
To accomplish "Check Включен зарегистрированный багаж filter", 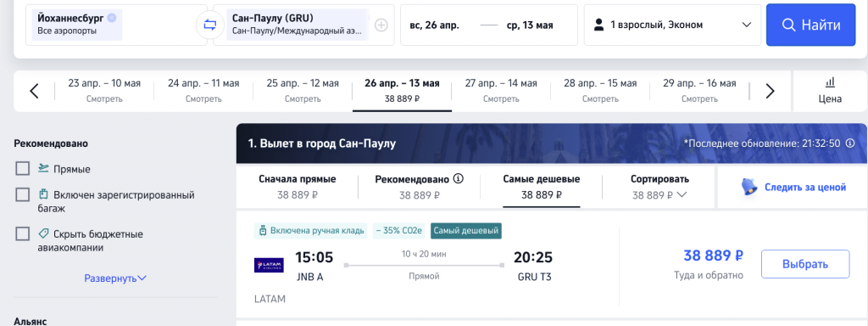I will coord(23,194).
